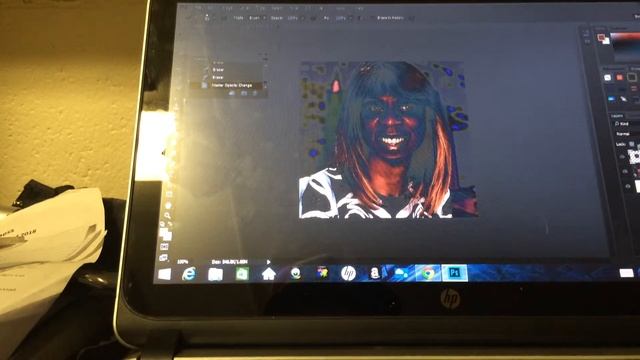Click the status bar zoom percentage field
The width and height of the screenshot is (640, 360).
[182, 262]
